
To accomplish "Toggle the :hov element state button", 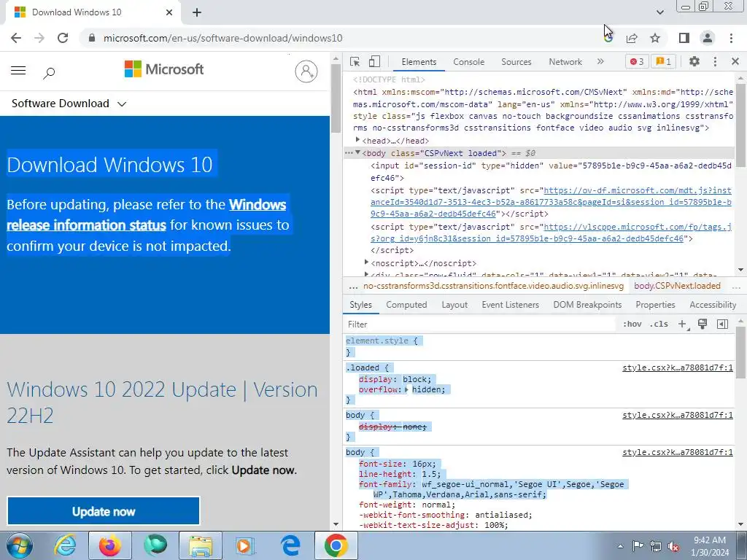I will (632, 324).
